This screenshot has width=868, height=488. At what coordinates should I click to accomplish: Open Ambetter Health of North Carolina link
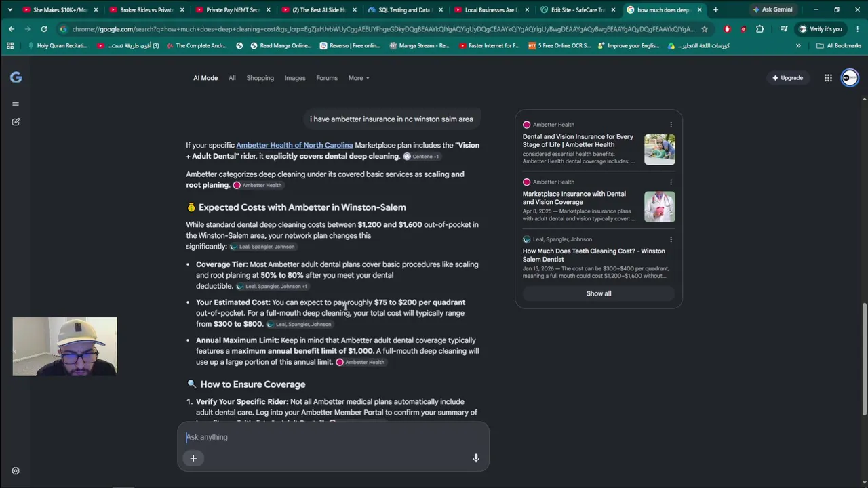294,145
